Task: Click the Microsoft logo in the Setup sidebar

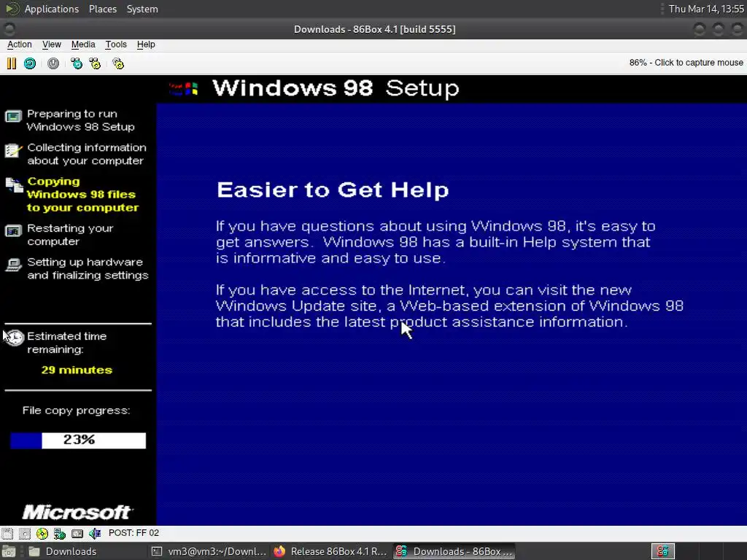Action: pos(77,512)
